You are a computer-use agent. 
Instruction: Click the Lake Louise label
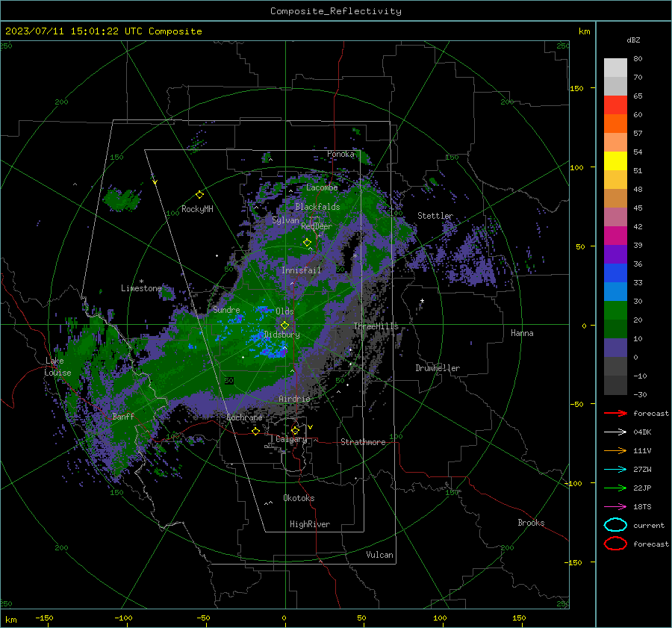[57, 367]
